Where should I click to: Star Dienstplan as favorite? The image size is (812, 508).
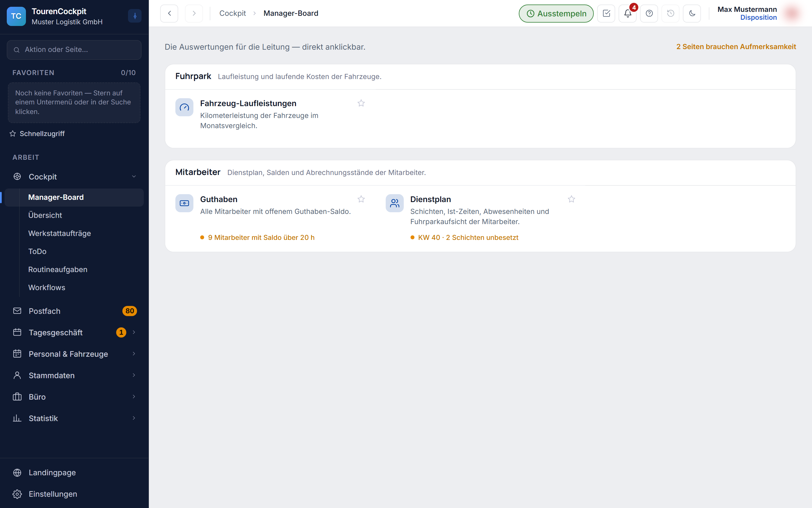(x=572, y=199)
